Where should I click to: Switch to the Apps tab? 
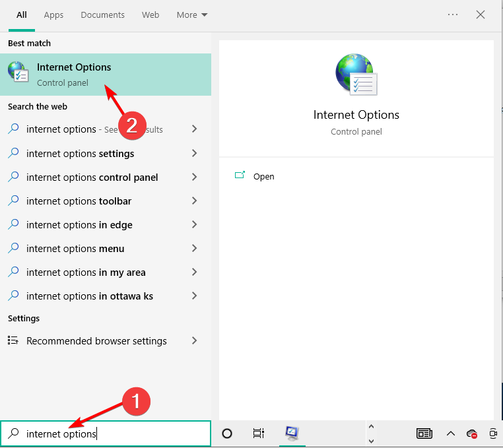[x=53, y=15]
